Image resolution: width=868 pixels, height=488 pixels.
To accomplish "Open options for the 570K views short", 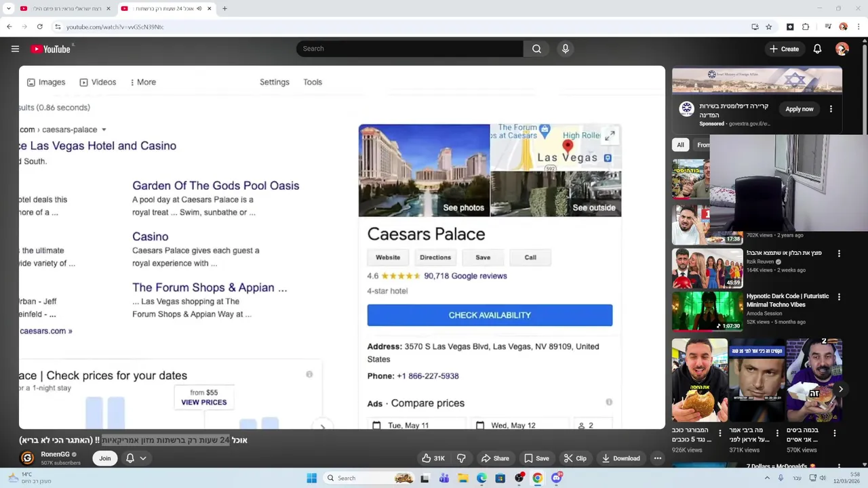I will coord(835,433).
